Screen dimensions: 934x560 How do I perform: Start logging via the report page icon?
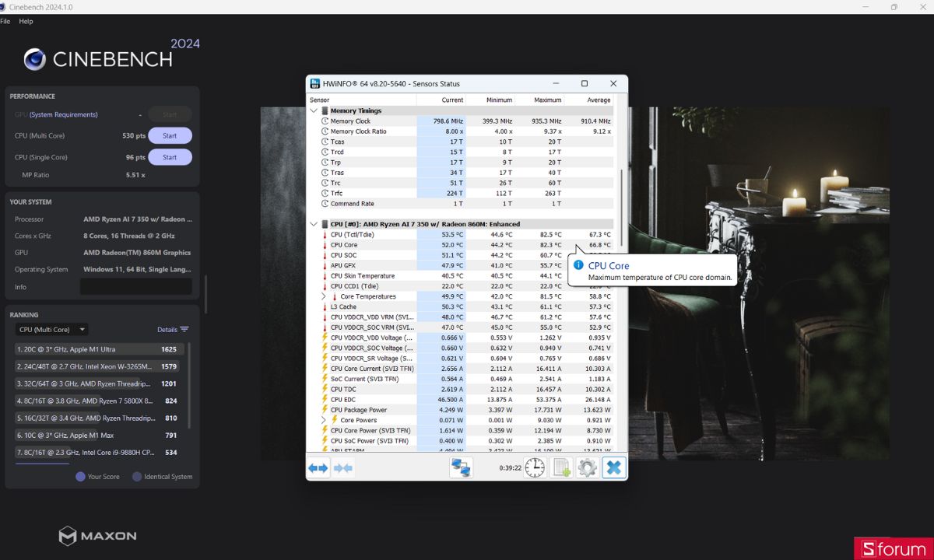click(x=561, y=467)
